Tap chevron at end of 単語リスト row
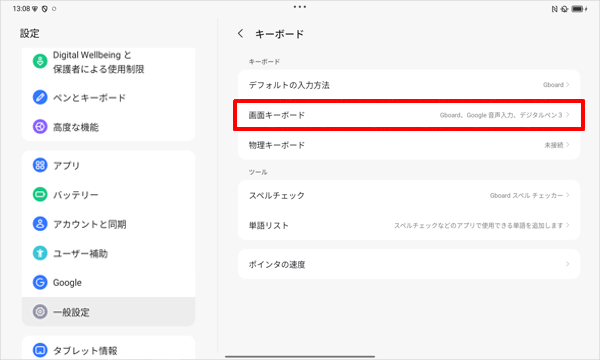 click(x=568, y=225)
